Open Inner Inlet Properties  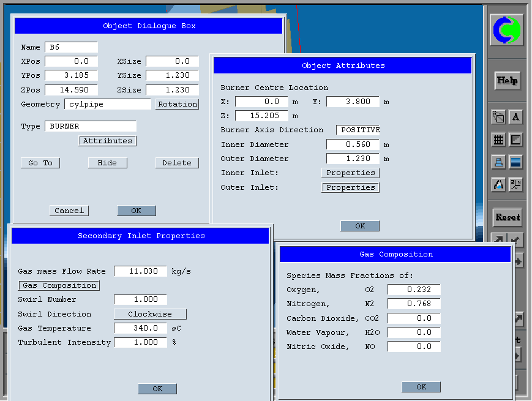tap(350, 173)
